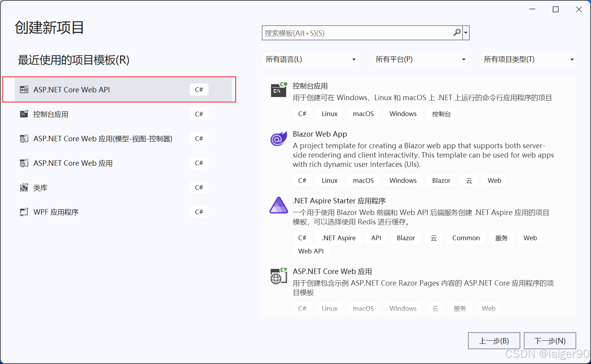Click the .NET Aspire Starter triangle icon
Screen dimensions: 591x364
(279, 205)
